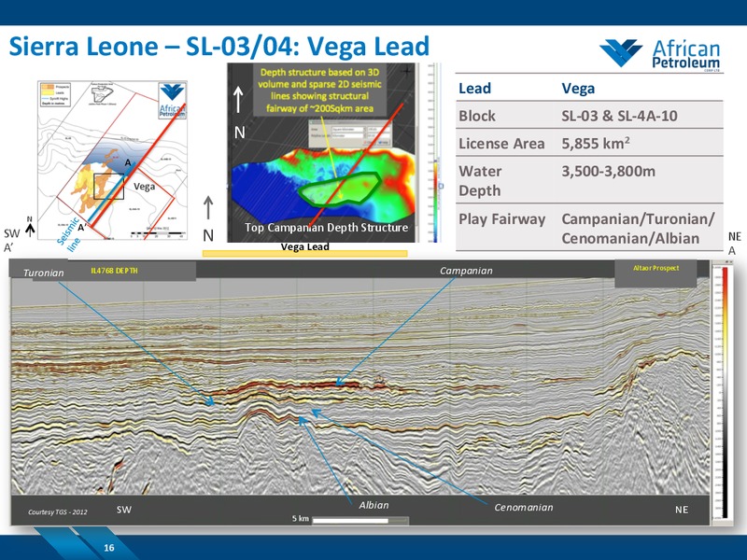The height and width of the screenshot is (560, 747).
Task: Click the yellow Vega Lead extent bar
Action: coord(305,254)
